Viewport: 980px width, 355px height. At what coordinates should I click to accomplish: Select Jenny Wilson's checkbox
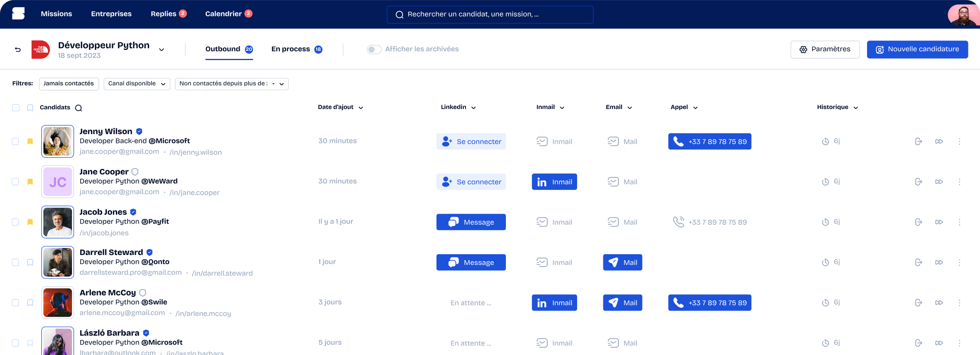[x=16, y=141]
